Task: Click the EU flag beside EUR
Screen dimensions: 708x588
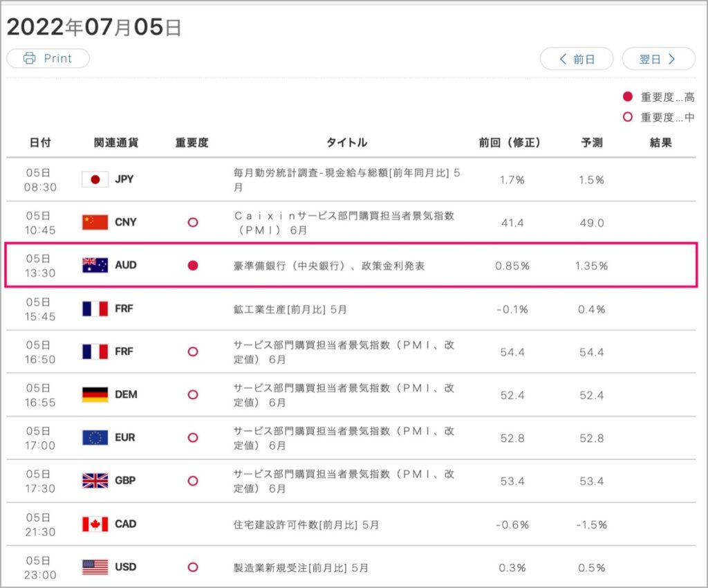Action: pyautogui.click(x=95, y=438)
